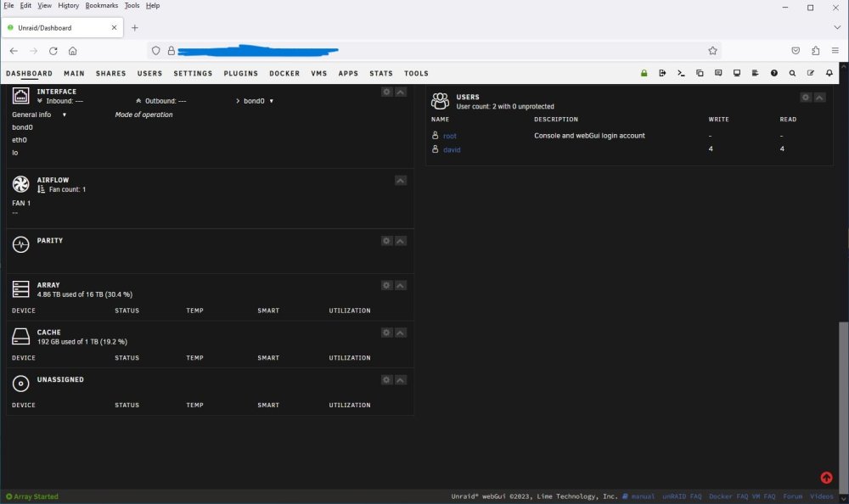Click the site security padlock in address bar

coord(171,51)
